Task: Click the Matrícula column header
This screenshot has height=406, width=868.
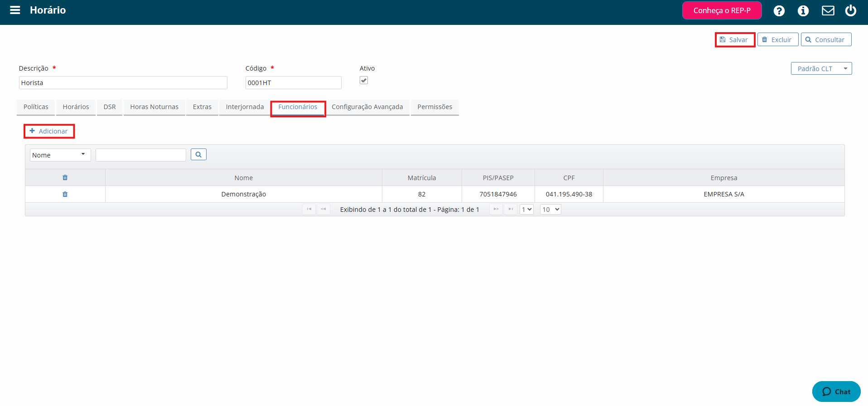Action: [422, 178]
